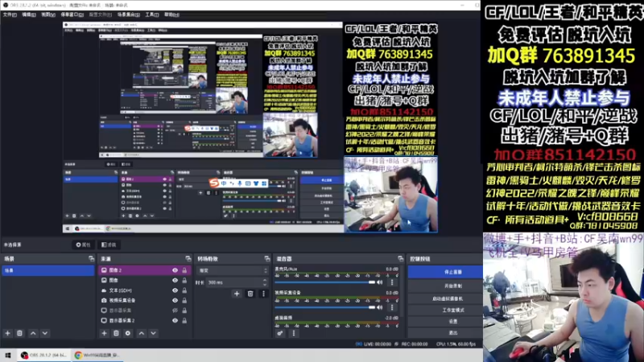Screen dimensions: 644x362
Task: Toggle lock on 视频采集设备 source
Action: coord(184,300)
